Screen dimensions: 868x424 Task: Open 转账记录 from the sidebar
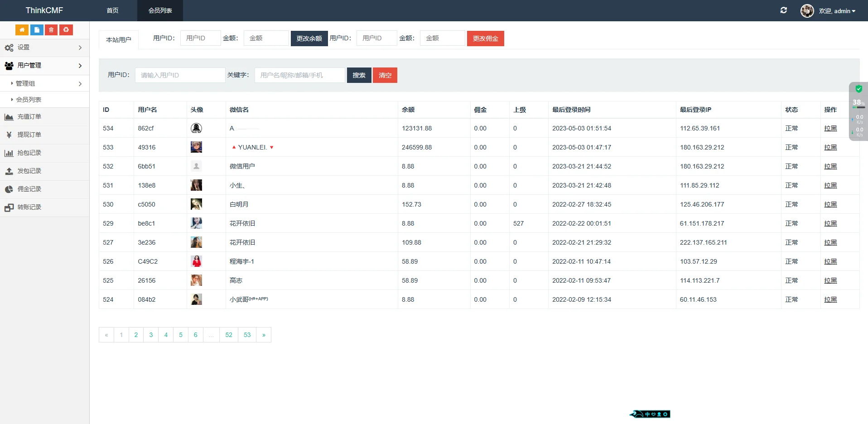coord(29,207)
